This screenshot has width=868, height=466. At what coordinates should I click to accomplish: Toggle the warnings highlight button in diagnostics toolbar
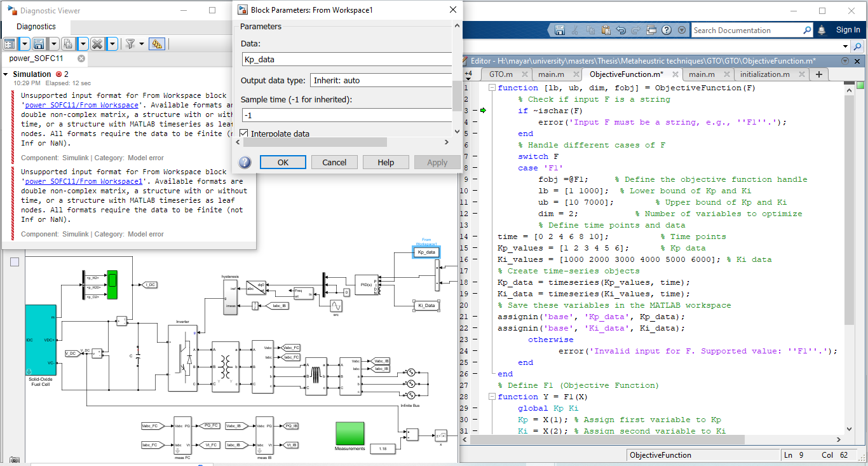[157, 44]
